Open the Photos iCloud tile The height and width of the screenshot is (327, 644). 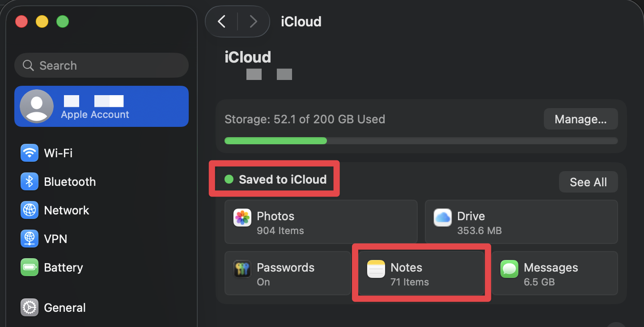[x=320, y=222]
